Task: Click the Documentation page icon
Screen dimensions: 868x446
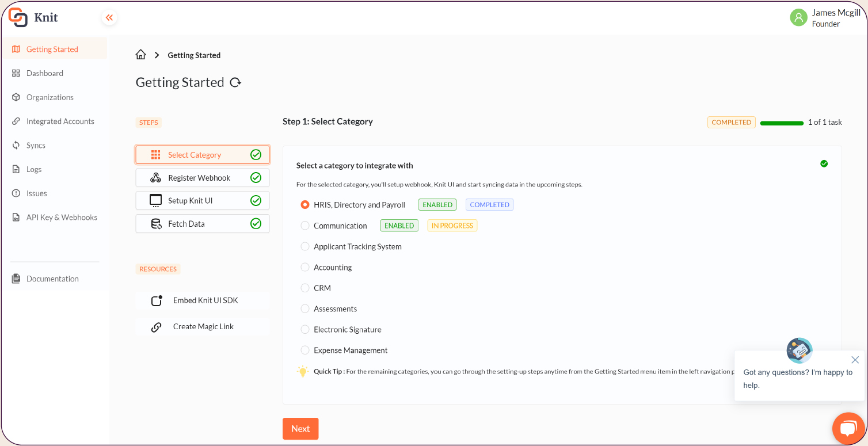Action: pos(16,279)
